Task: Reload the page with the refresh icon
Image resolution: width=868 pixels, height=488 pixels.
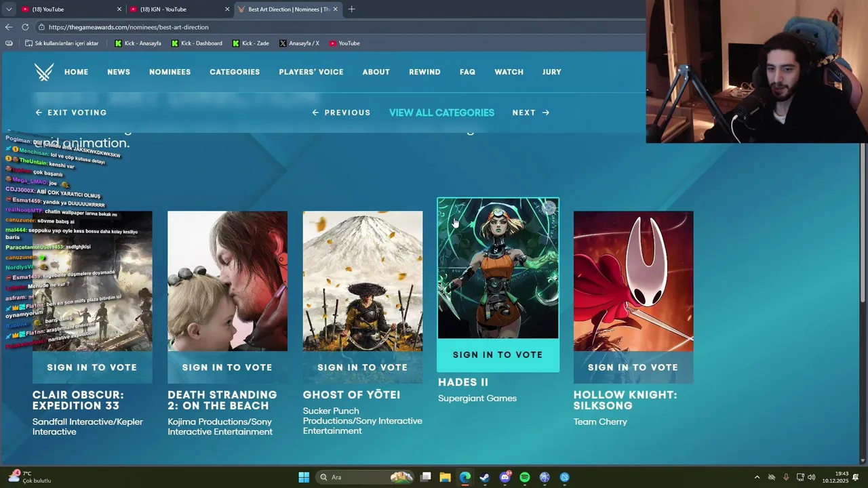Action: click(x=25, y=27)
